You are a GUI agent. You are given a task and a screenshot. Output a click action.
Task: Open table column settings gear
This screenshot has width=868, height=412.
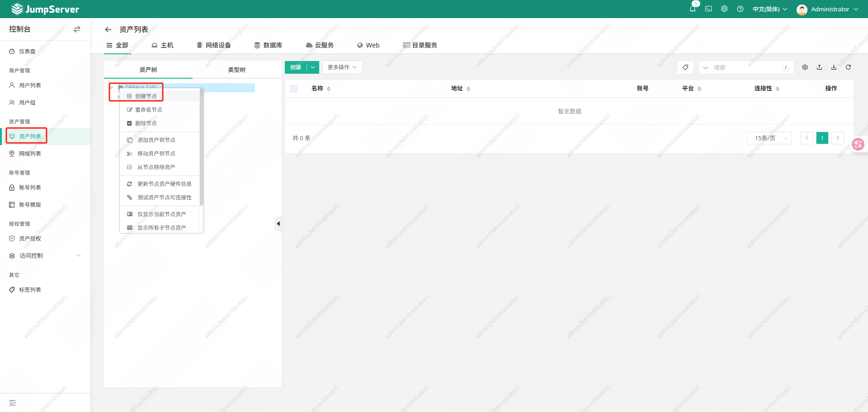(805, 67)
